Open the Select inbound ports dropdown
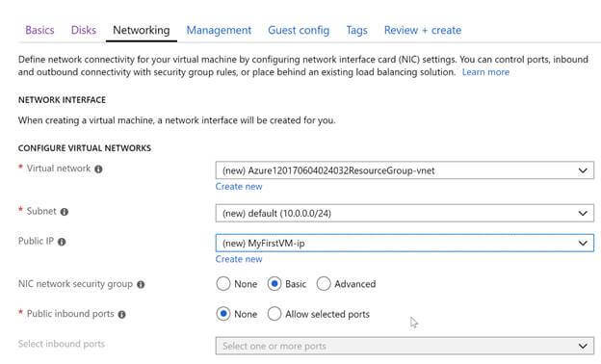 405,346
